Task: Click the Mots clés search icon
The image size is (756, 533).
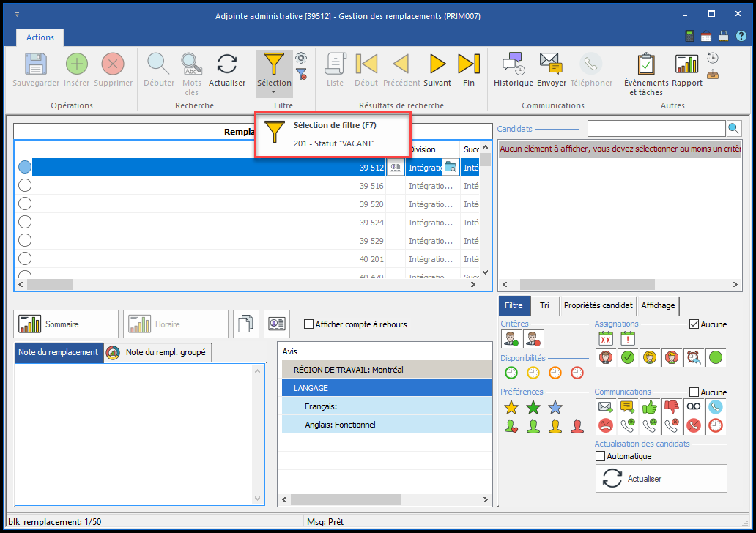Action: pos(192,64)
